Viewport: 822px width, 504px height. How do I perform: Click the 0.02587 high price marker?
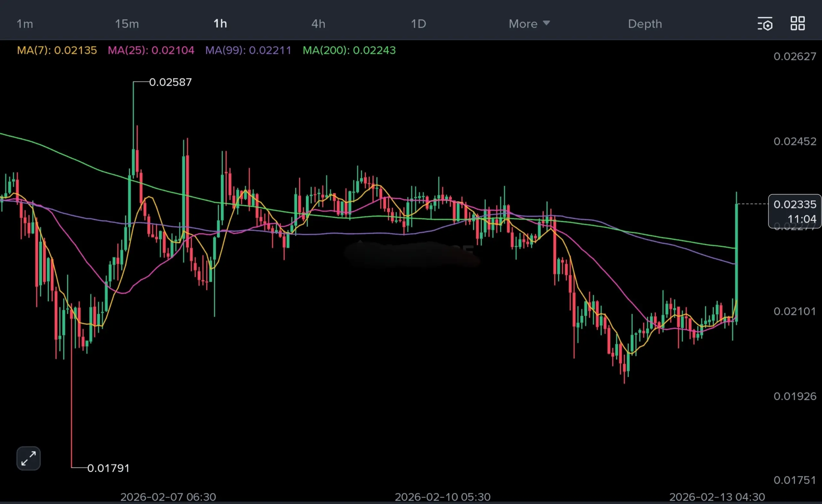coord(170,82)
